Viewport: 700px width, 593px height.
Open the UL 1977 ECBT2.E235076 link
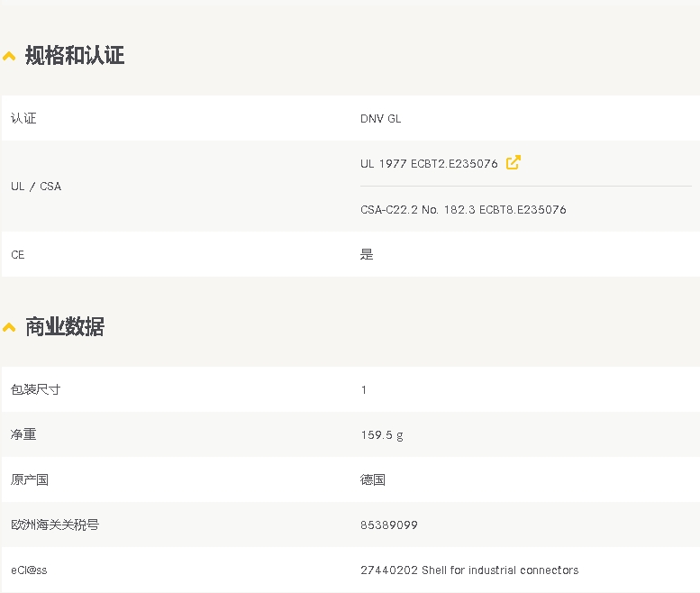coord(429,164)
